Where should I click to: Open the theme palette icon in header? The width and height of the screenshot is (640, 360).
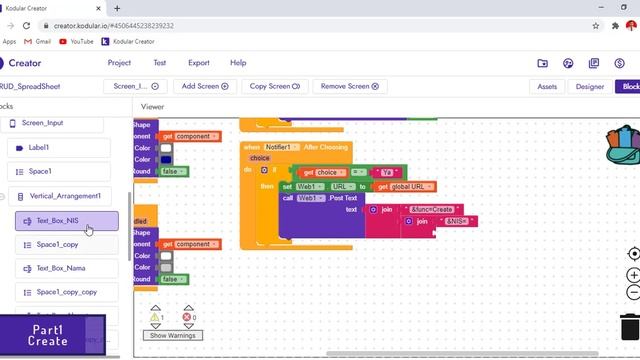click(568, 63)
